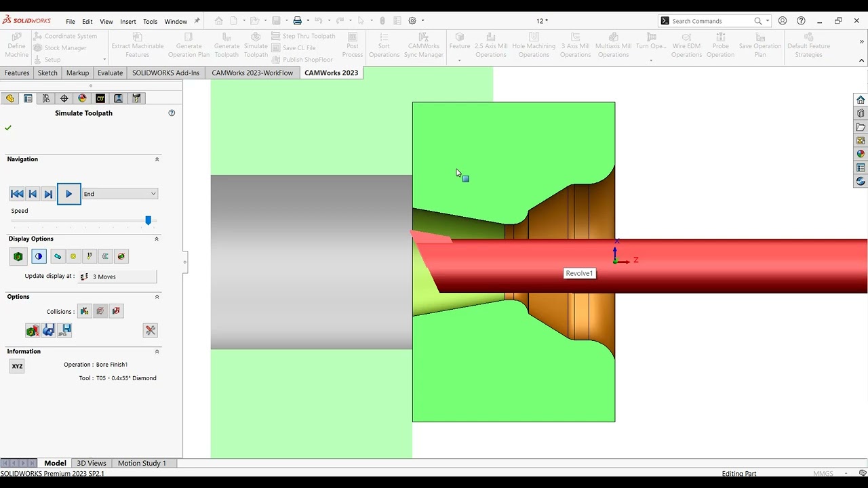The width and height of the screenshot is (868, 488).
Task: Open the File menu
Action: (71, 21)
